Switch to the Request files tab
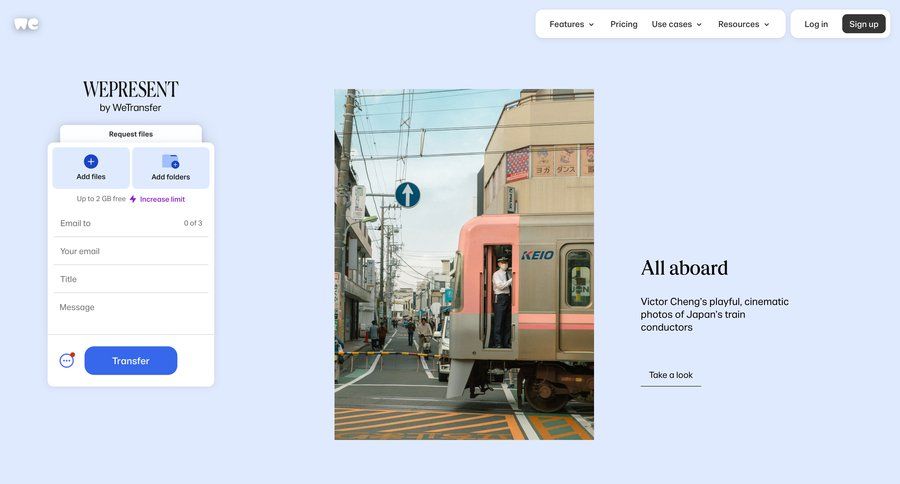The height and width of the screenshot is (484, 900). (x=131, y=134)
